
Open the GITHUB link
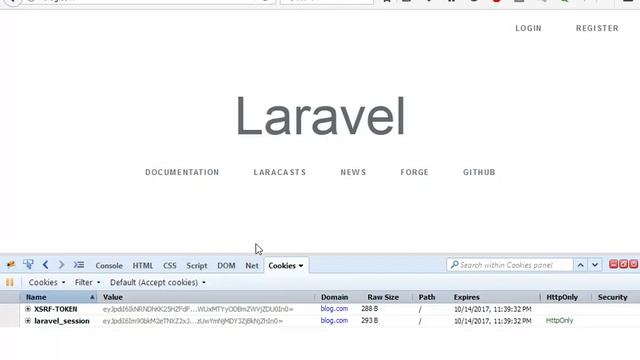pyautogui.click(x=479, y=172)
